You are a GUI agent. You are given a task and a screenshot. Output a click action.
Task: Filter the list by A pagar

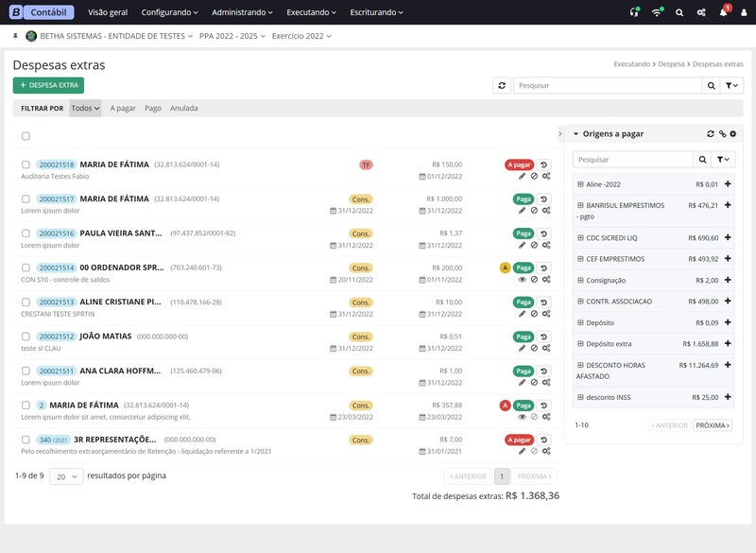123,108
